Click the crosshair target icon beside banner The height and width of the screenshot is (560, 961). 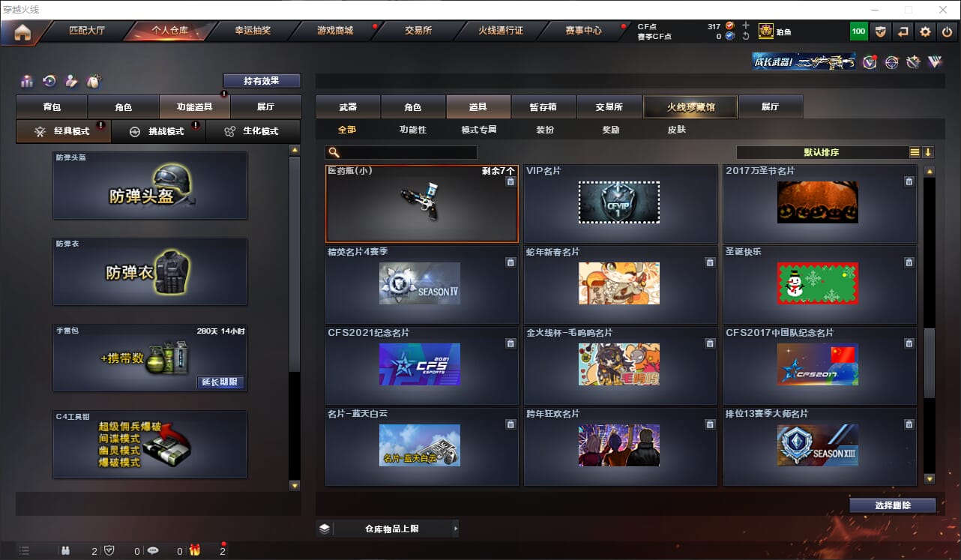click(x=891, y=62)
